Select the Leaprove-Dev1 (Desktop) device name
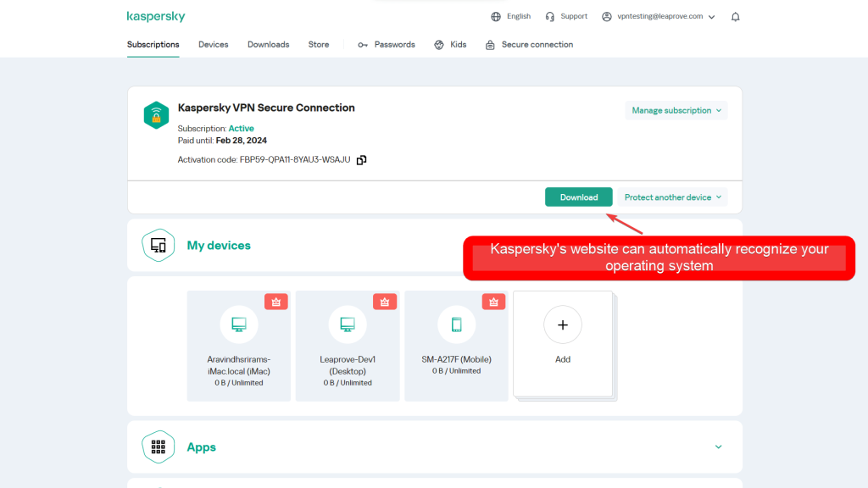 (348, 365)
